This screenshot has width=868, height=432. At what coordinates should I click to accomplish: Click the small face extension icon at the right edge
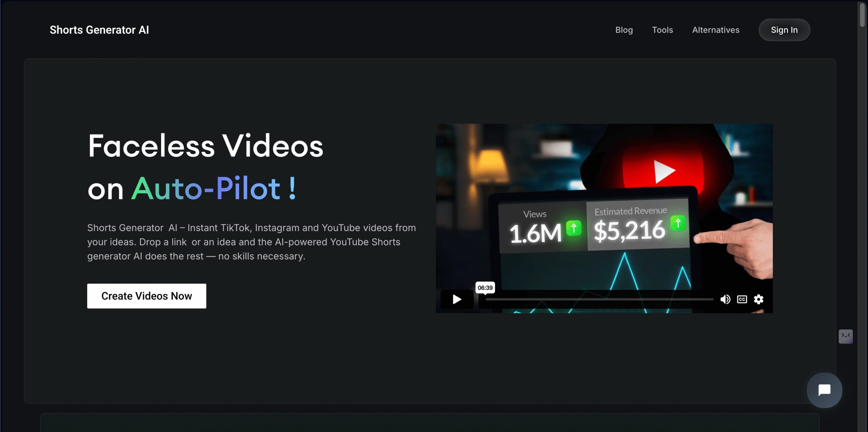tap(846, 336)
